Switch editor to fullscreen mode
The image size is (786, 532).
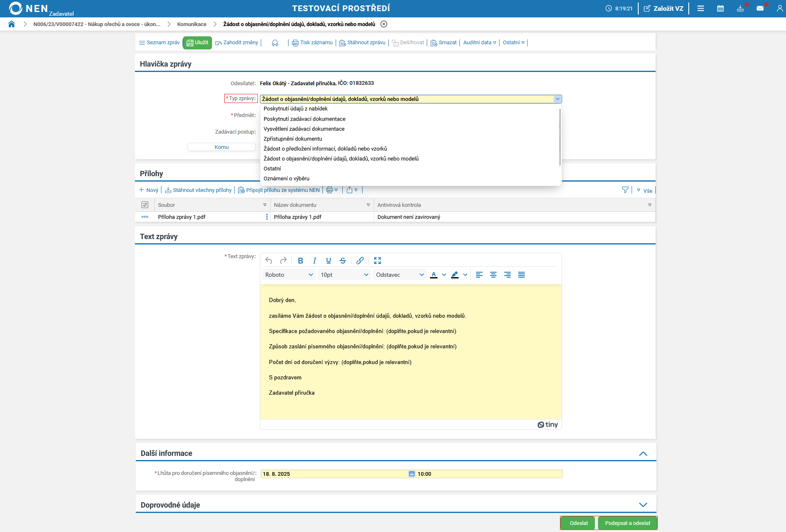377,261
